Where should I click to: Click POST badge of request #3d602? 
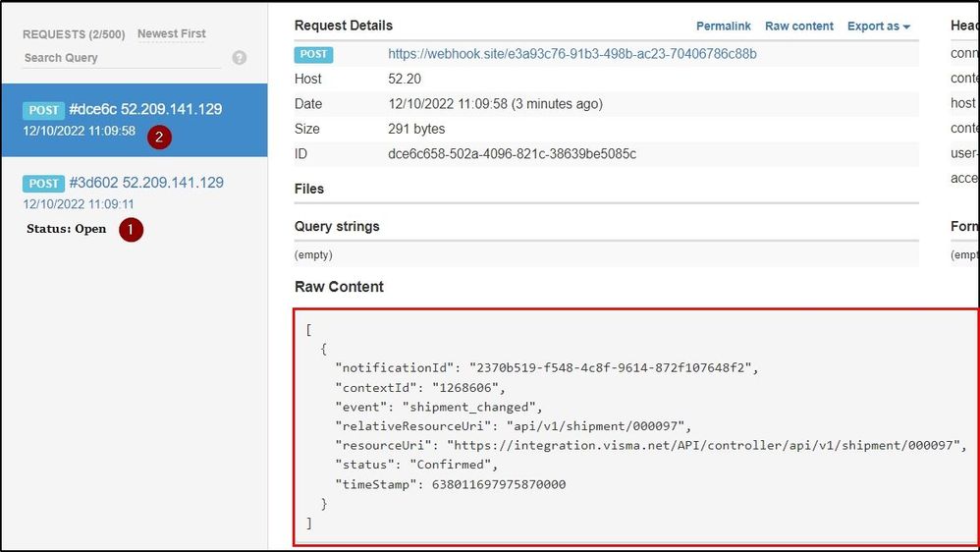(43, 184)
